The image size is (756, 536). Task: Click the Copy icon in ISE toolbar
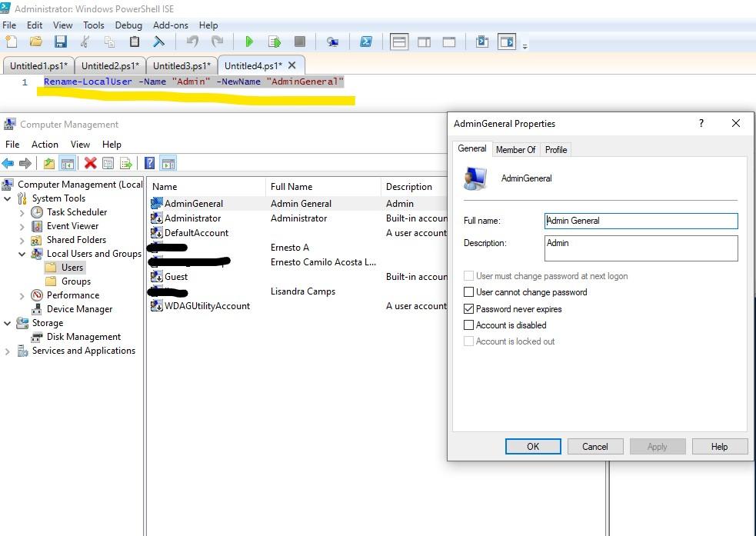coord(109,42)
